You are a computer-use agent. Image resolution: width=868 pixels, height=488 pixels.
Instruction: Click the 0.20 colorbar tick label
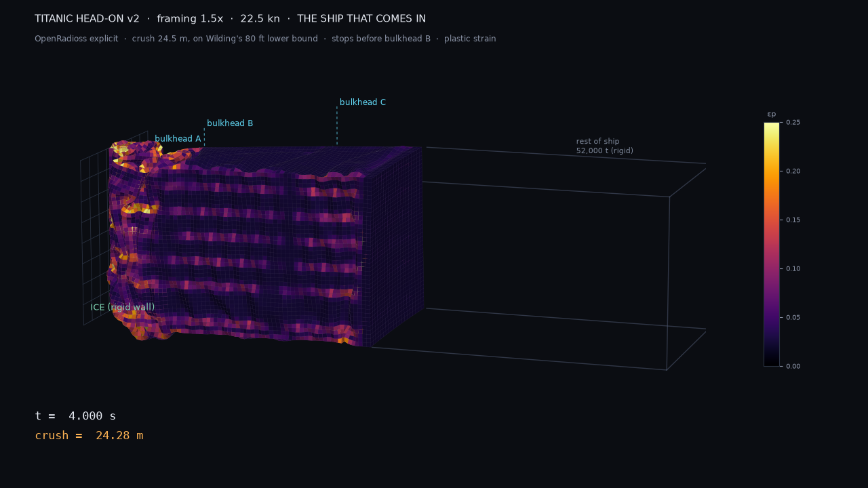(793, 171)
